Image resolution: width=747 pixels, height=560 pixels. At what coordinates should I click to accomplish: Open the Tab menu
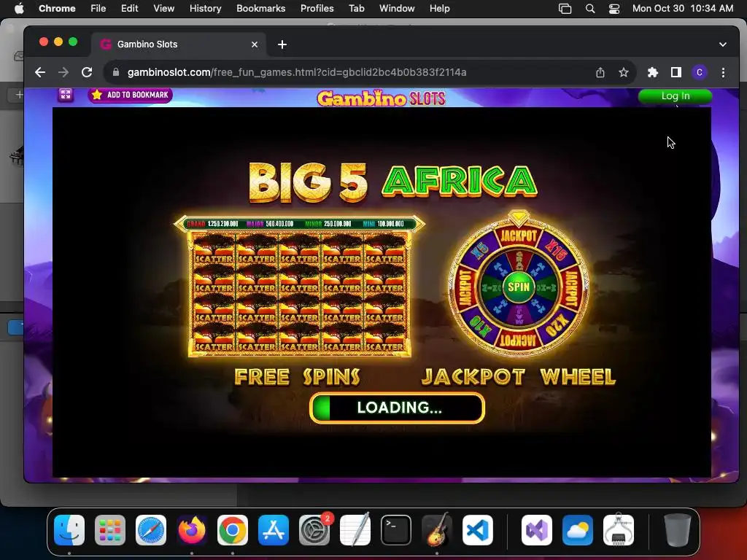coord(356,8)
